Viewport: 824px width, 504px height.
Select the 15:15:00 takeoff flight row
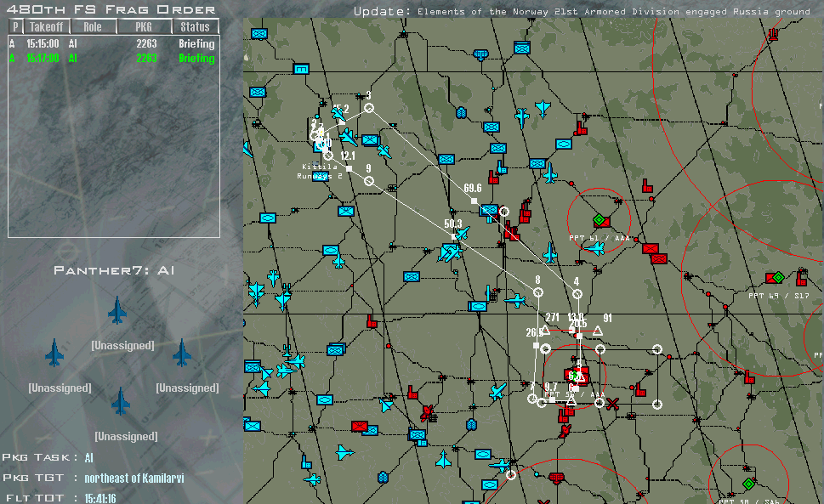pos(112,43)
